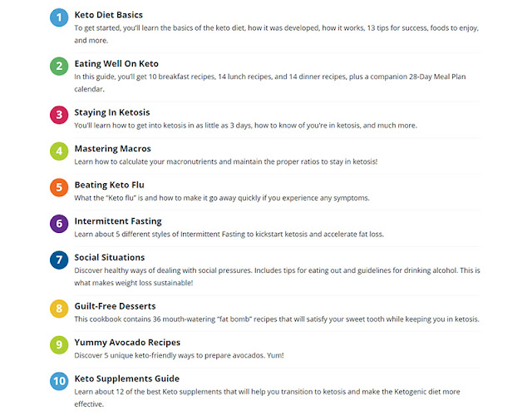
Task: Open the Social Situations heading
Action: (x=109, y=257)
